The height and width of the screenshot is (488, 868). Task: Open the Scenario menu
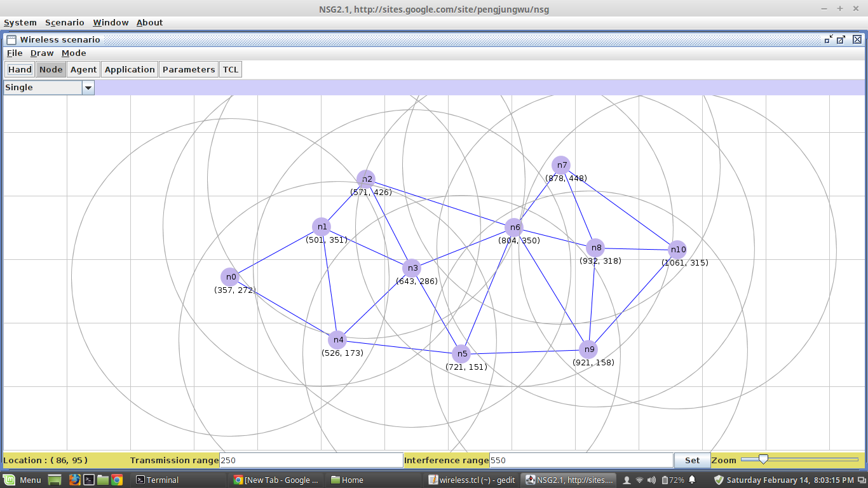64,22
